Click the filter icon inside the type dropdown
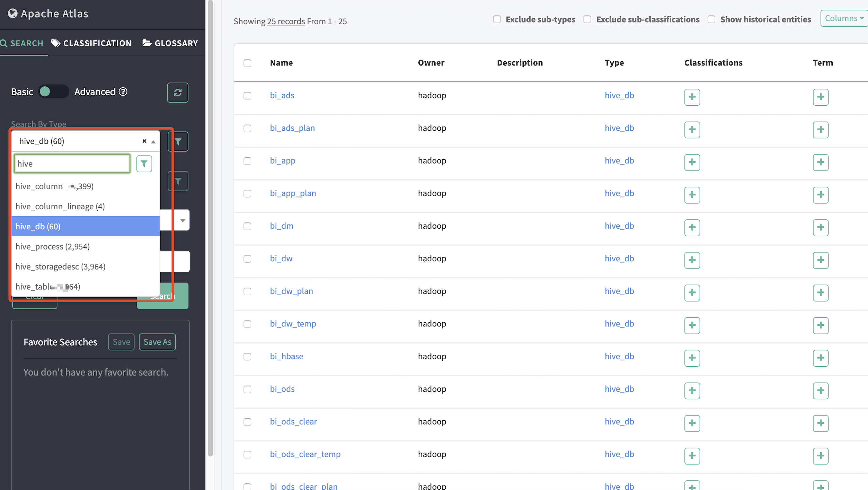 (x=144, y=164)
